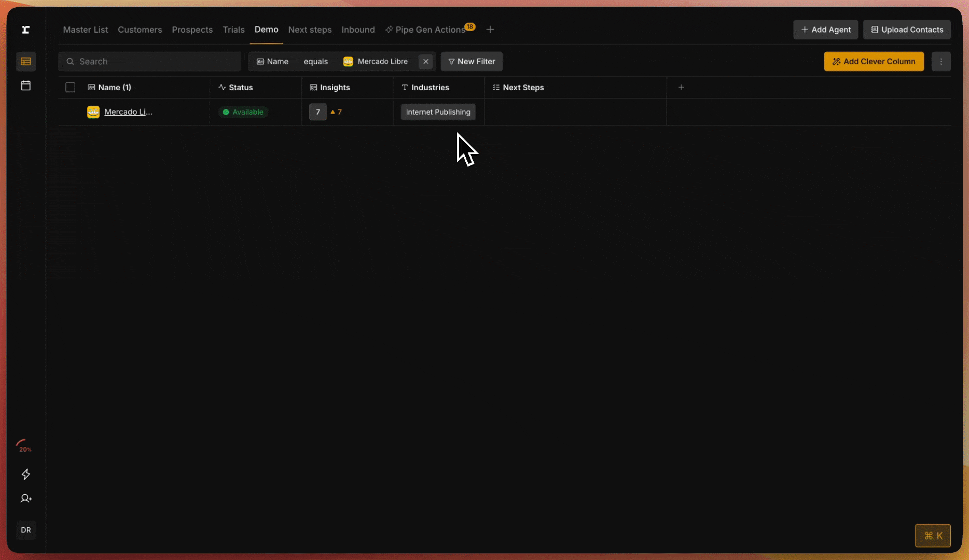
Task: Add a new column with plus icon
Action: [x=681, y=87]
